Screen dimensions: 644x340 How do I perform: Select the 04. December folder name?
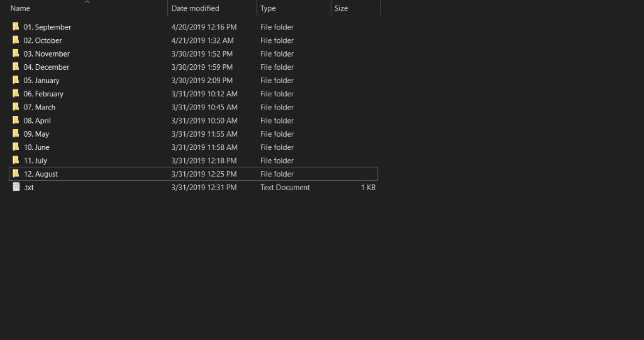tap(46, 67)
